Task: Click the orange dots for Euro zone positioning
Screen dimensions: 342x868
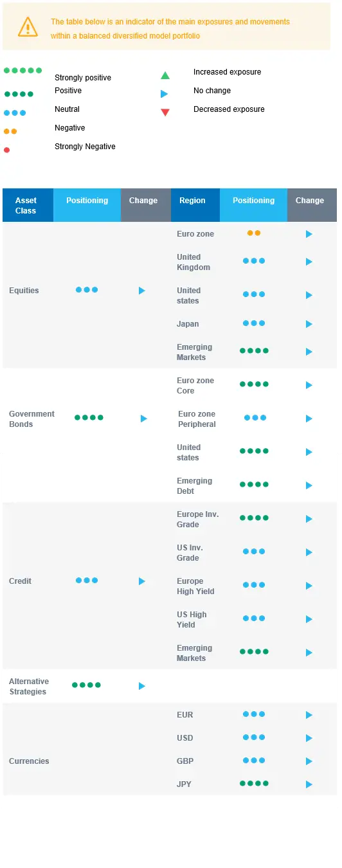Action: pyautogui.click(x=254, y=233)
